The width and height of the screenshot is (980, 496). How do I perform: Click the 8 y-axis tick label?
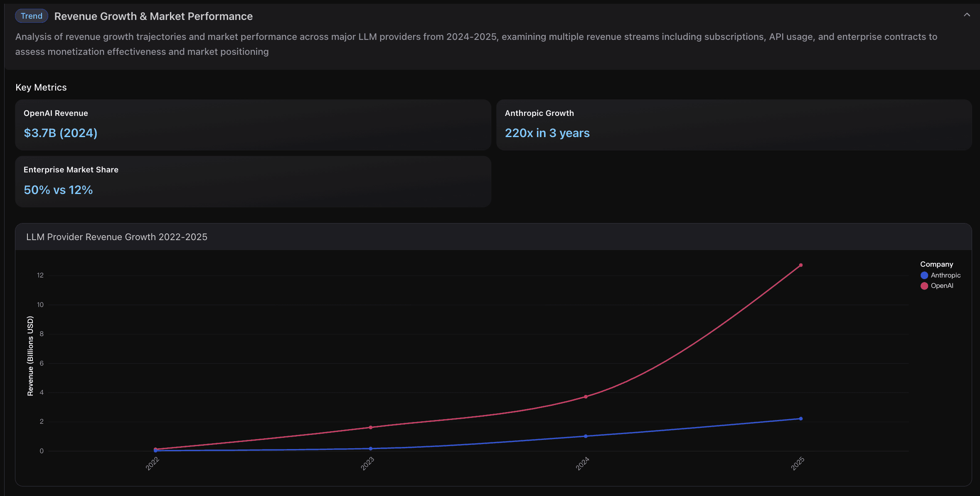point(42,334)
